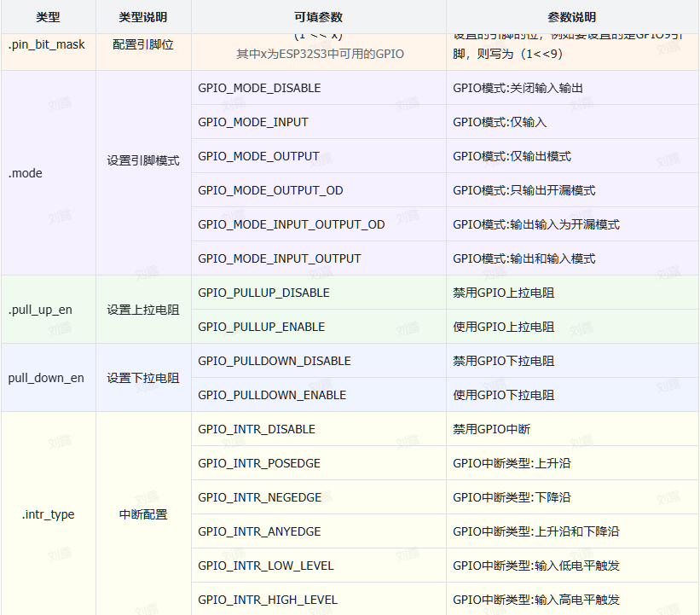Click the 类型说明 column header
Viewport: 700px width, 615px height.
(x=143, y=17)
